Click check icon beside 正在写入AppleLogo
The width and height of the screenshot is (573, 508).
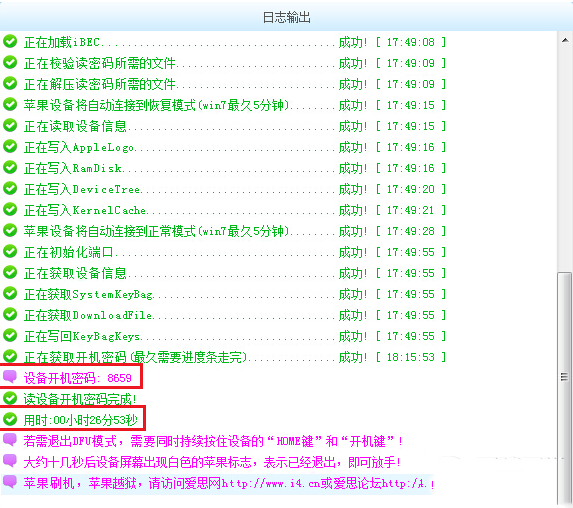[x=10, y=147]
